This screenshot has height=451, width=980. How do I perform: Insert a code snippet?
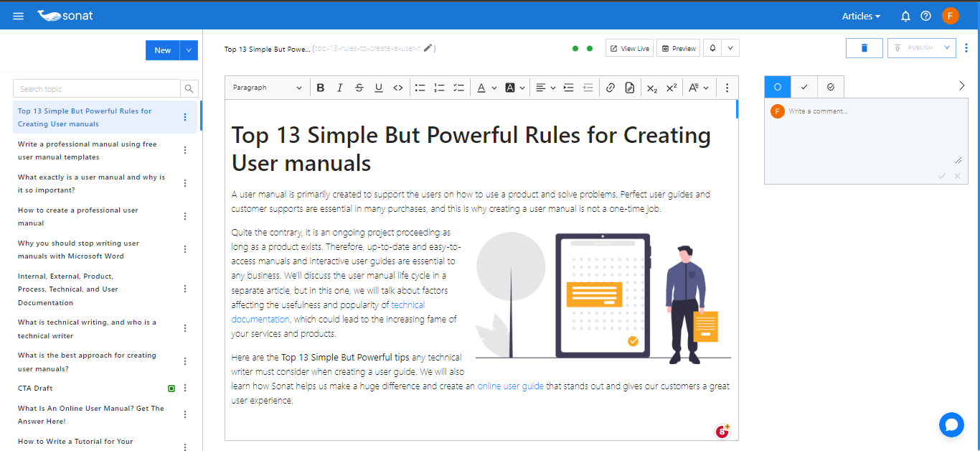tap(398, 87)
